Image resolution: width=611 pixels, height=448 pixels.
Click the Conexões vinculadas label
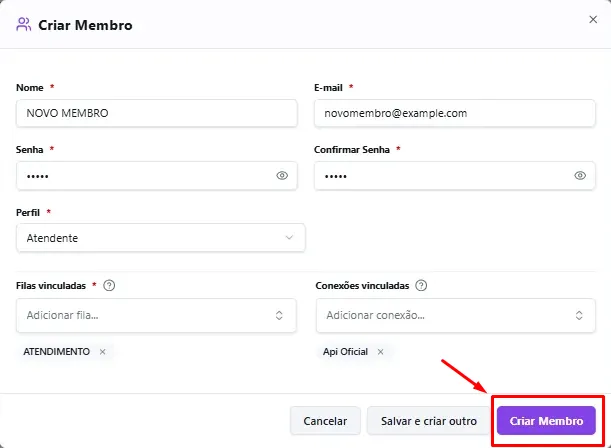pyautogui.click(x=362, y=286)
